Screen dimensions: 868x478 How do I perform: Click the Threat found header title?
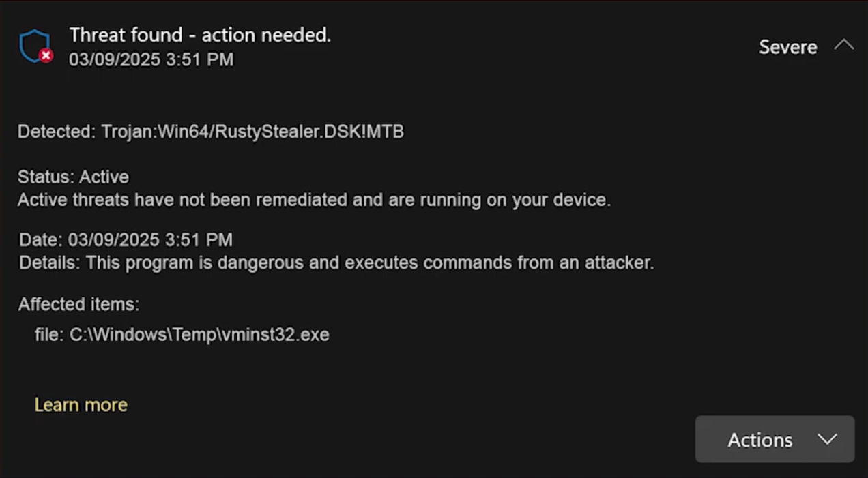tap(200, 35)
